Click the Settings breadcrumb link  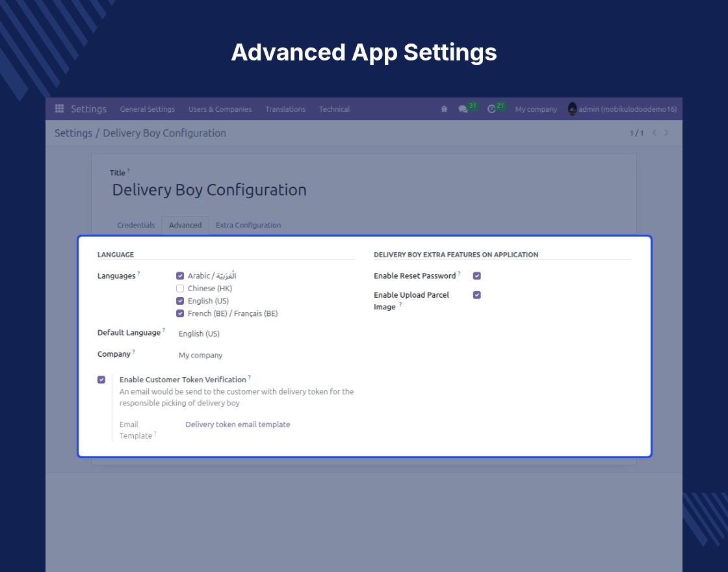[73, 133]
